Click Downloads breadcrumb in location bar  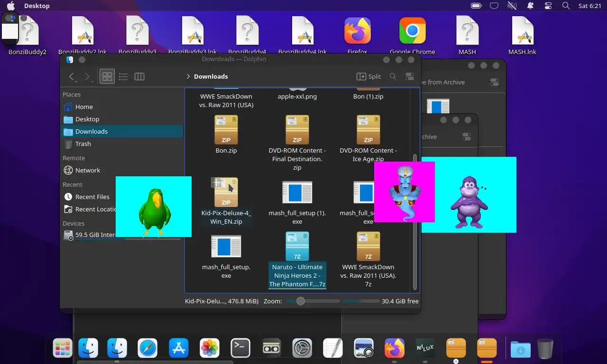[211, 76]
